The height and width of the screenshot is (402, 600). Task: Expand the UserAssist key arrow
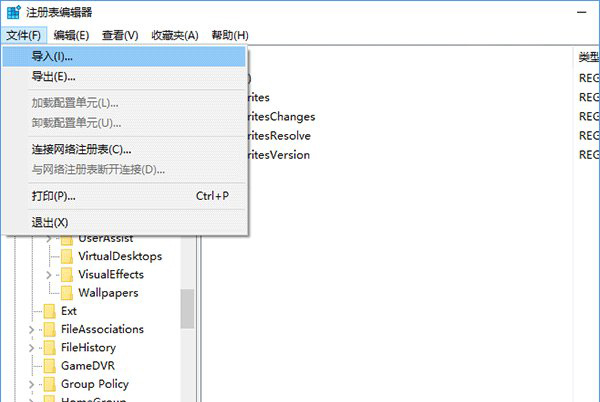(50, 238)
